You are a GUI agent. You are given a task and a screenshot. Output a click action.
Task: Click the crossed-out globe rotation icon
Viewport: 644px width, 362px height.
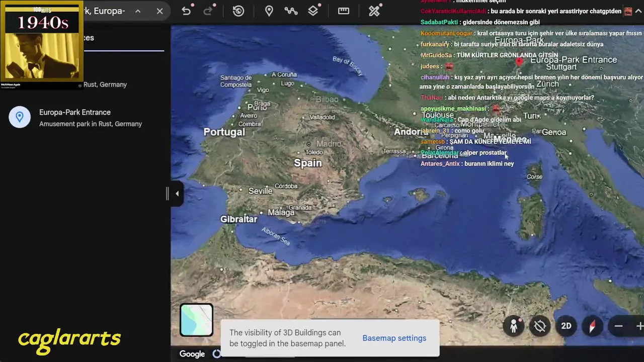coord(540,326)
